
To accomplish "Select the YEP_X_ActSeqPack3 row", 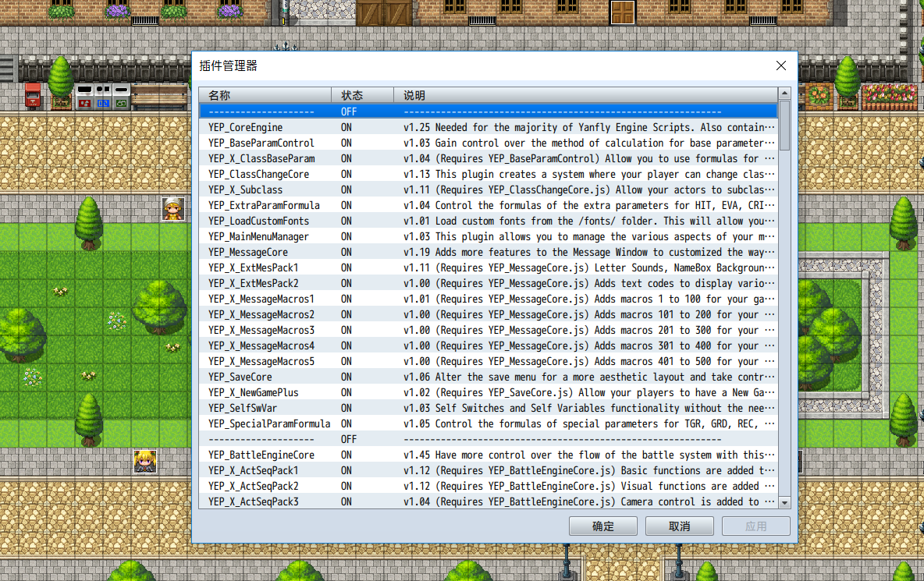I will click(489, 501).
